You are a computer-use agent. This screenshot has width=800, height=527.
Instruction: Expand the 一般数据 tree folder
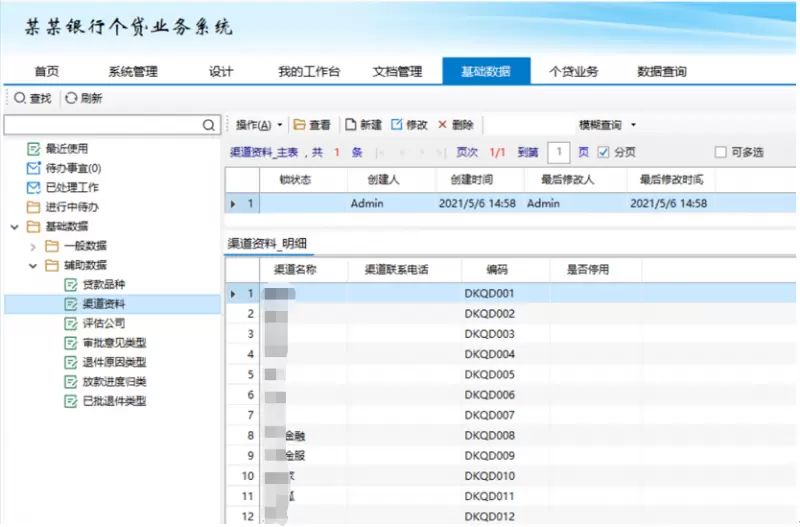point(32,246)
